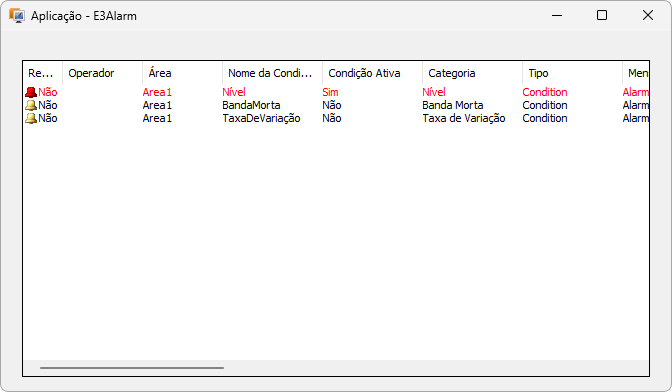The height and width of the screenshot is (392, 672).
Task: Select the red Nível condition name cell
Action: (x=234, y=92)
